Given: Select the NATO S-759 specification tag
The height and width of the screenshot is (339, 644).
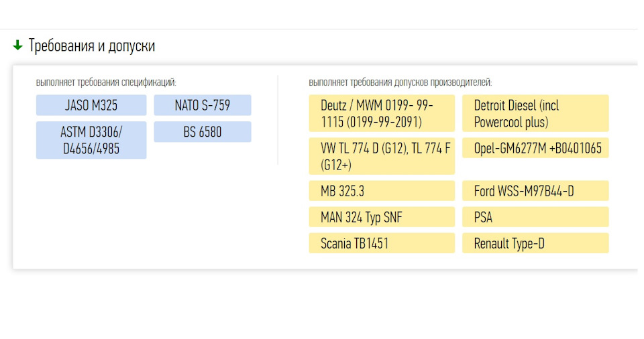Looking at the screenshot, I should (203, 105).
